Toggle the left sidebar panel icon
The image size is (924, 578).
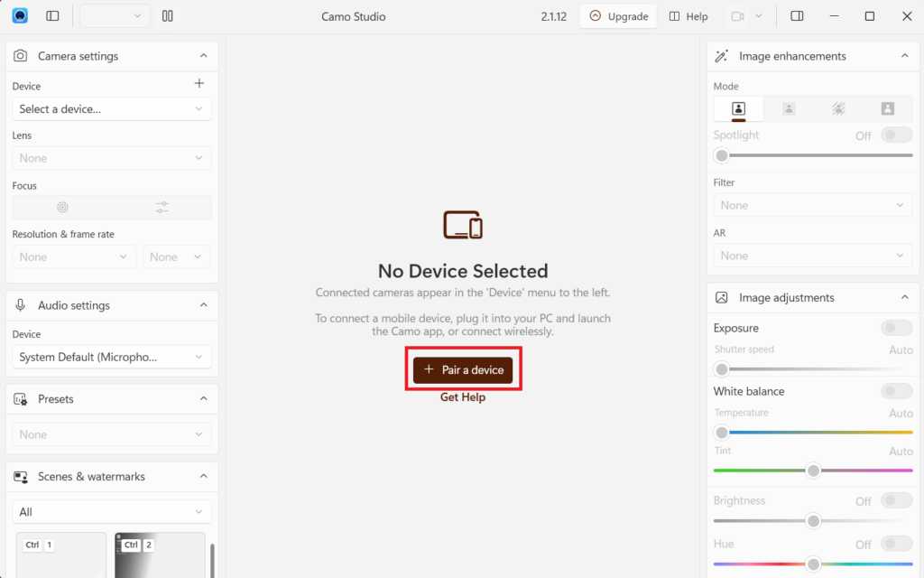(52, 16)
